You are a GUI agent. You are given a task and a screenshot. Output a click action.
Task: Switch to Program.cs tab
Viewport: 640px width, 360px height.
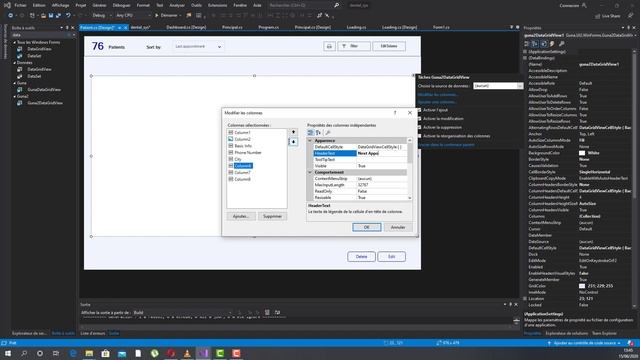pos(269,27)
